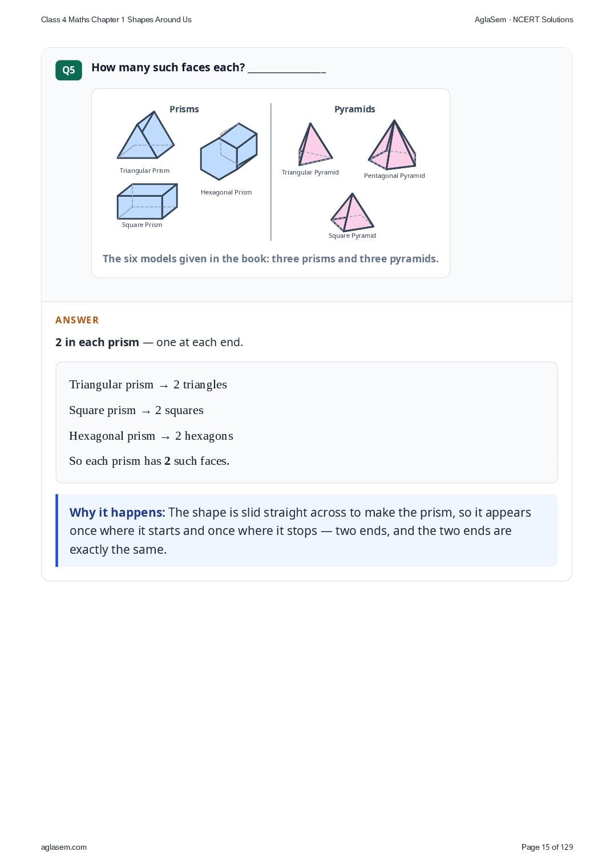Select the Square Prism figure

(147, 201)
